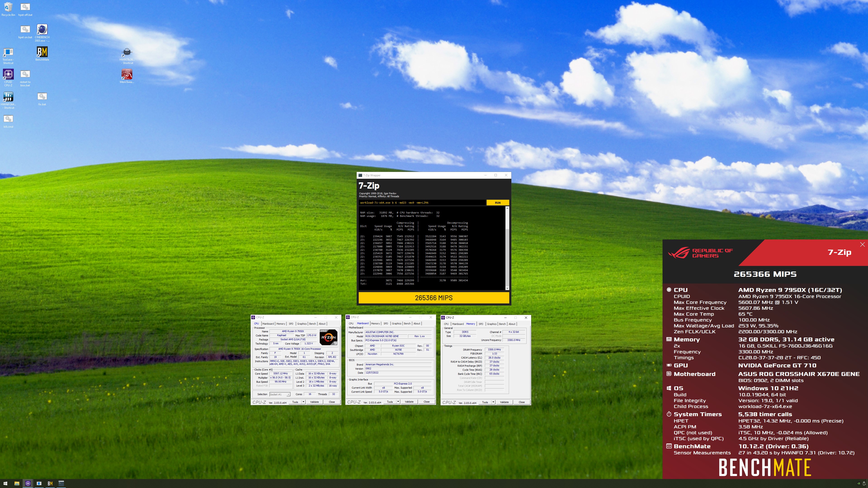Image resolution: width=868 pixels, height=488 pixels.
Task: Open Graphics tab in first CPU-Z window
Action: coord(302,324)
